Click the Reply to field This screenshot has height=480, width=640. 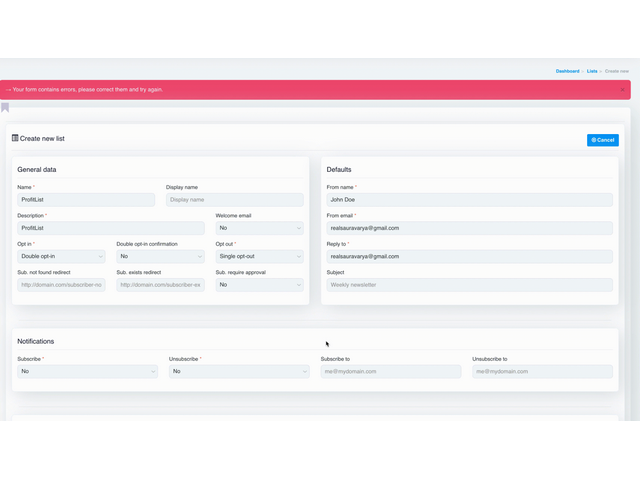[469, 256]
